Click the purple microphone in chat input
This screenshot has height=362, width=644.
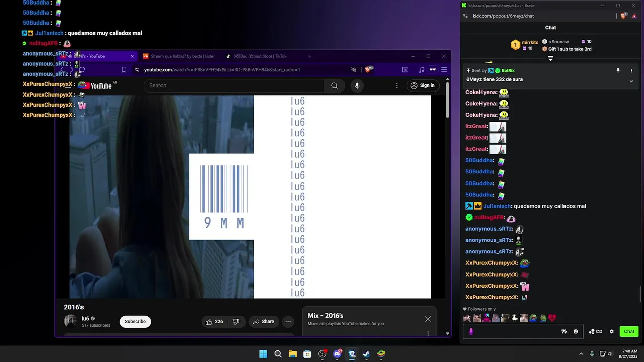[471, 331]
